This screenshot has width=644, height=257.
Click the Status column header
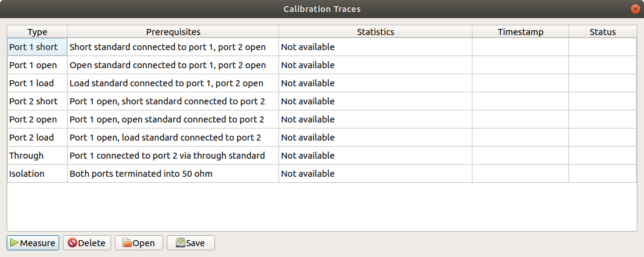point(602,32)
